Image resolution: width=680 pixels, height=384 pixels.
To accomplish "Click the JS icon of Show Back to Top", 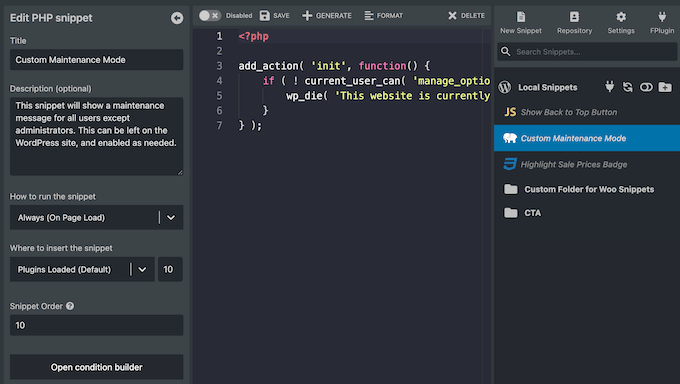I will pyautogui.click(x=510, y=112).
